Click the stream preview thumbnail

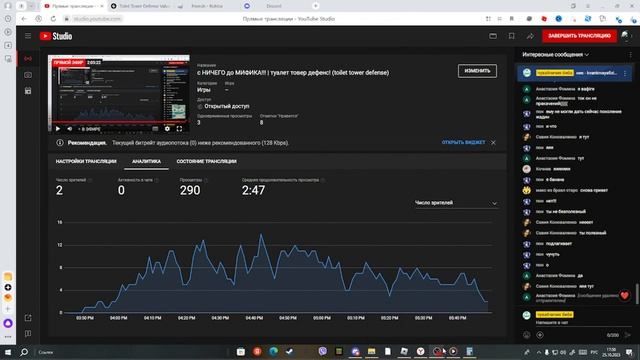coord(119,94)
